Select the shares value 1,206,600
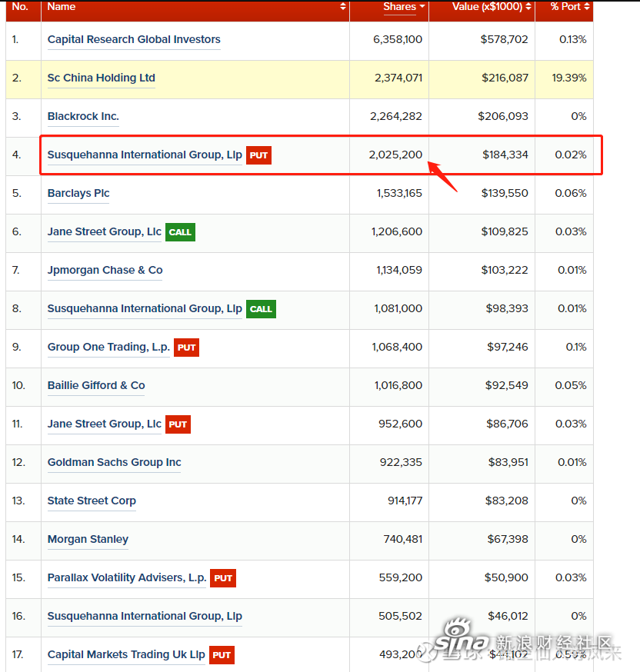This screenshot has height=672, width=640. coord(397,232)
